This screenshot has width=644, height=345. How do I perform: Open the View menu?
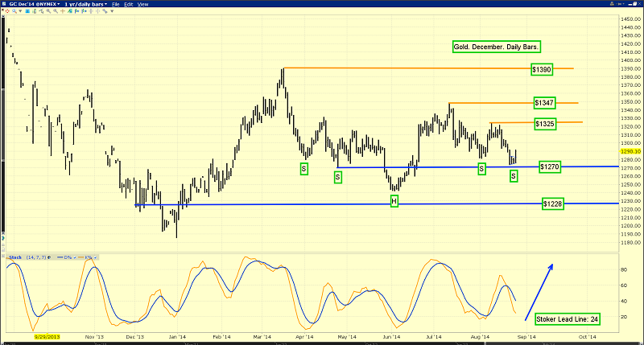[x=142, y=5]
